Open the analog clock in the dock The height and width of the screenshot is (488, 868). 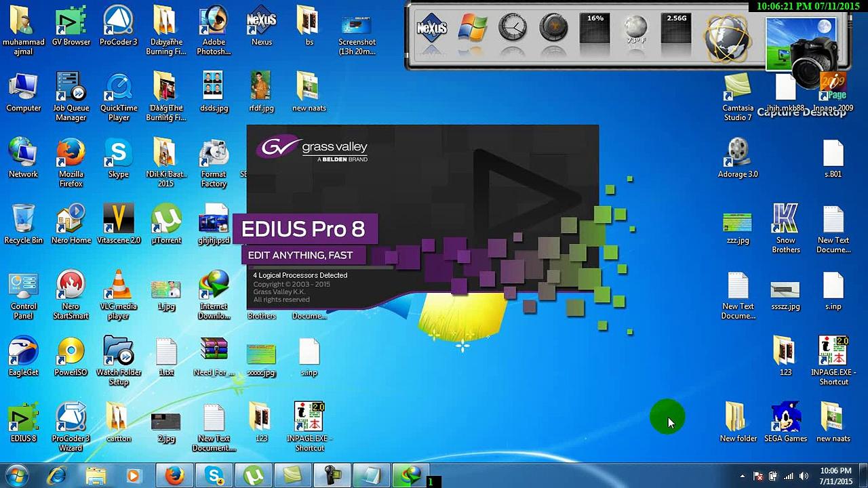point(513,28)
